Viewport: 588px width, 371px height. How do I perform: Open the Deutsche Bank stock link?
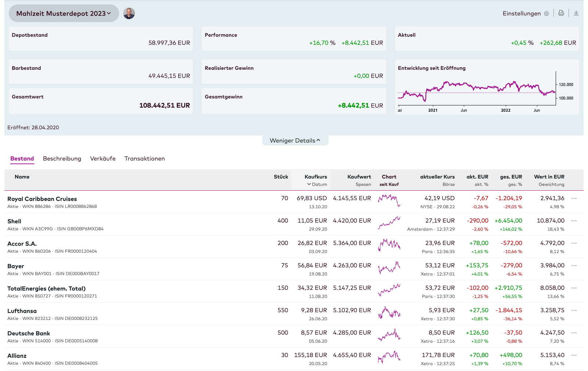tap(29, 333)
